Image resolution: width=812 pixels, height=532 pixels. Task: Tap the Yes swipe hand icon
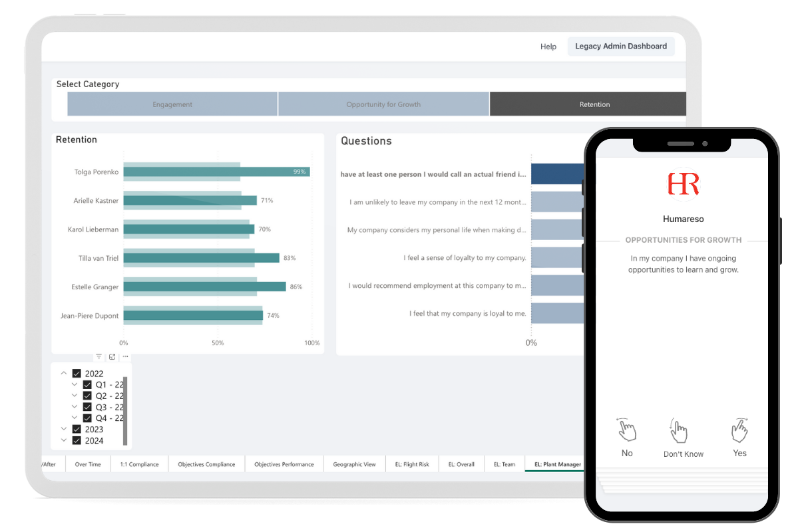(739, 430)
